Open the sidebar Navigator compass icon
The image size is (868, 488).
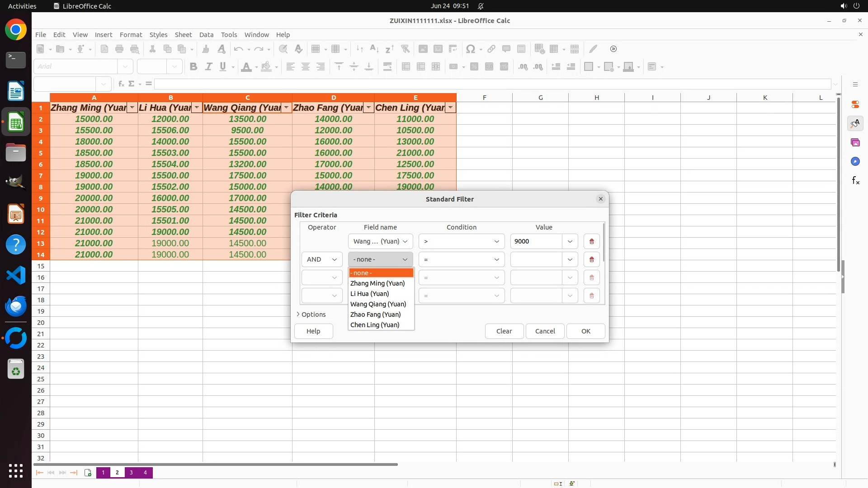pyautogui.click(x=855, y=161)
